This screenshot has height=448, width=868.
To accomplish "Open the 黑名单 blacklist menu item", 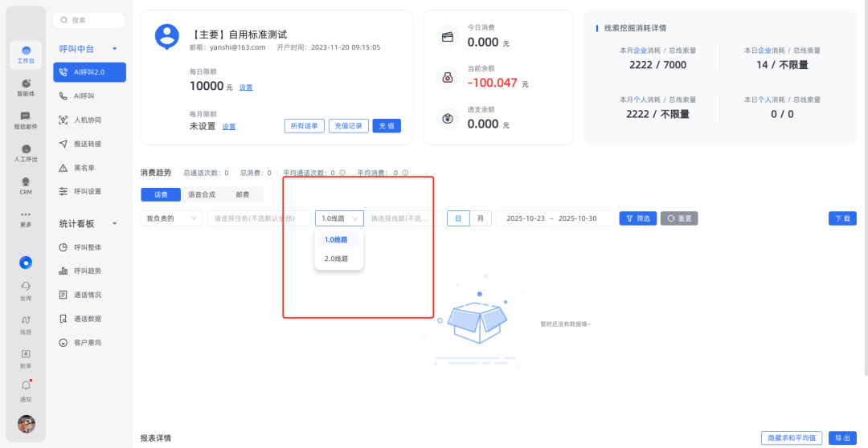I will (x=84, y=168).
